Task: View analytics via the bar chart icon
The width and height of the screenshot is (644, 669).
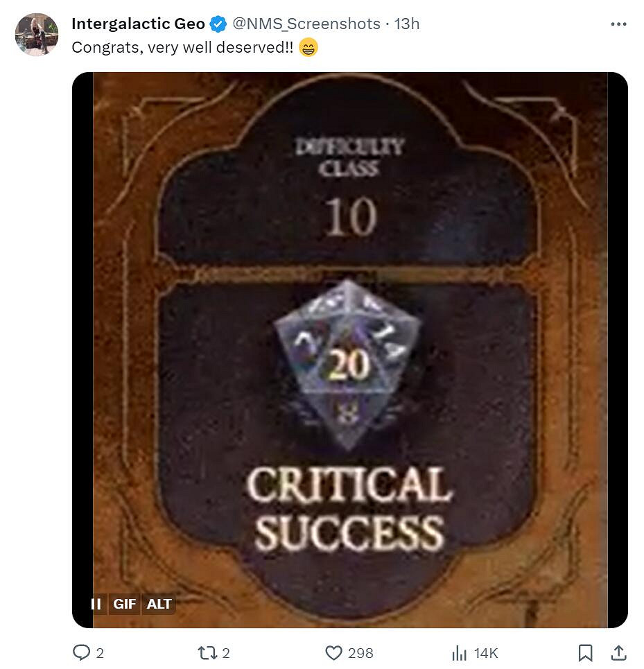Action: tap(459, 653)
